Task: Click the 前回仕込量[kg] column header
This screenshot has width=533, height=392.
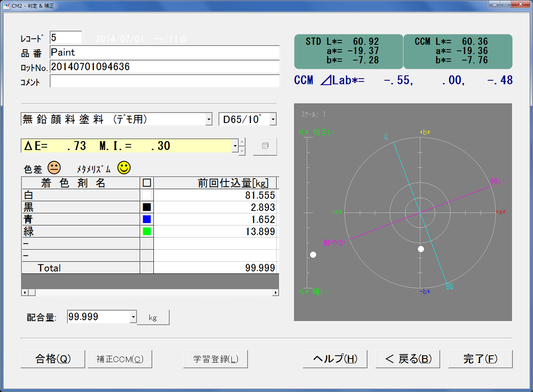Action: click(x=215, y=183)
